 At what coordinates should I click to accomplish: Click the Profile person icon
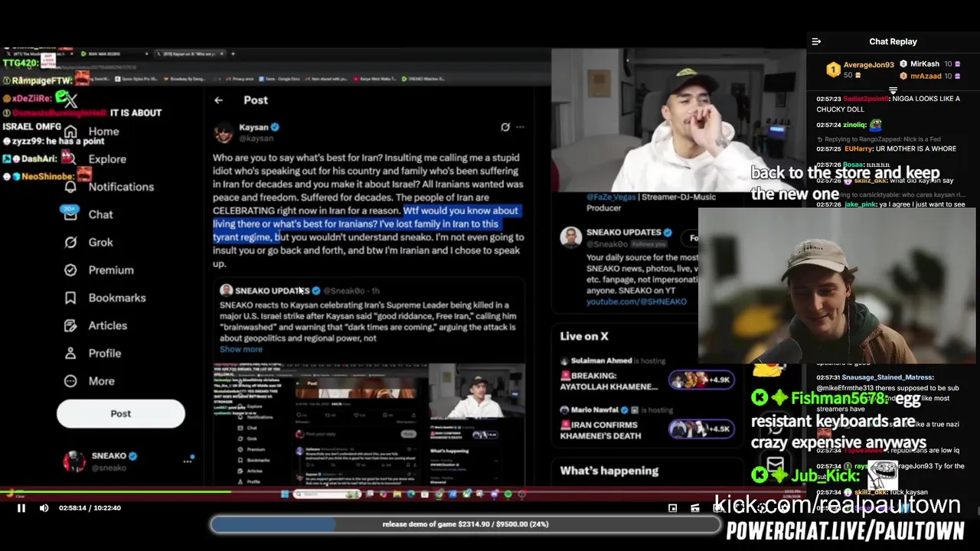pos(70,354)
